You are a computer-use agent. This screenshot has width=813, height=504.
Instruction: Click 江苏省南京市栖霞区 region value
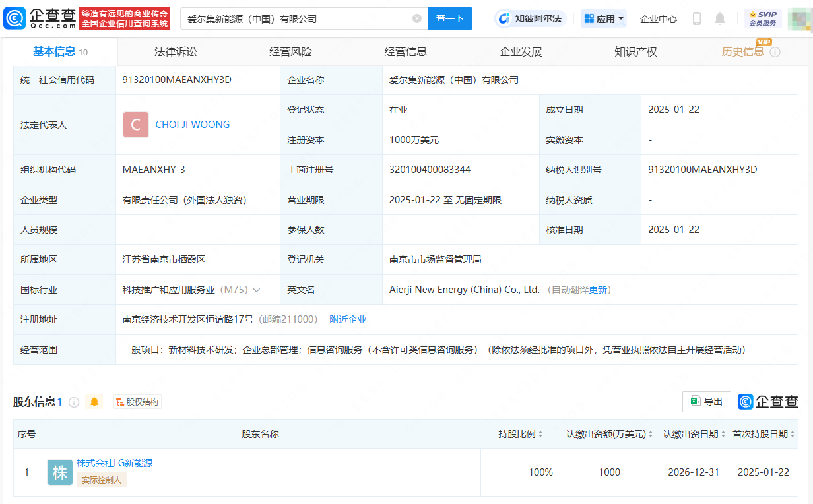pos(164,259)
